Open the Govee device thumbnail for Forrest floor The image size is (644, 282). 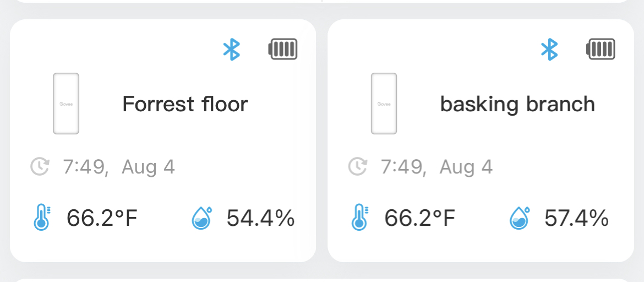66,104
